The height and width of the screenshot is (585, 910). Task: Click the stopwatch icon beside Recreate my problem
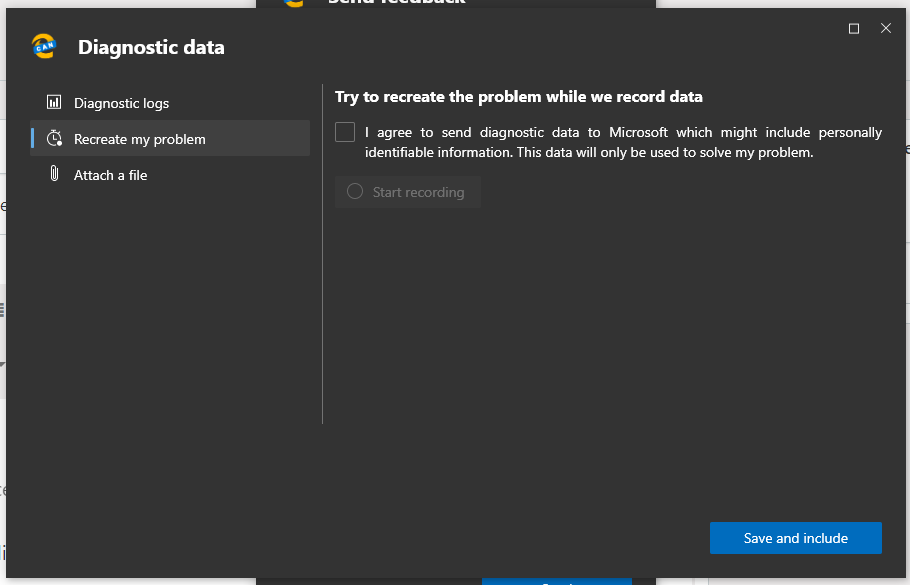point(55,139)
